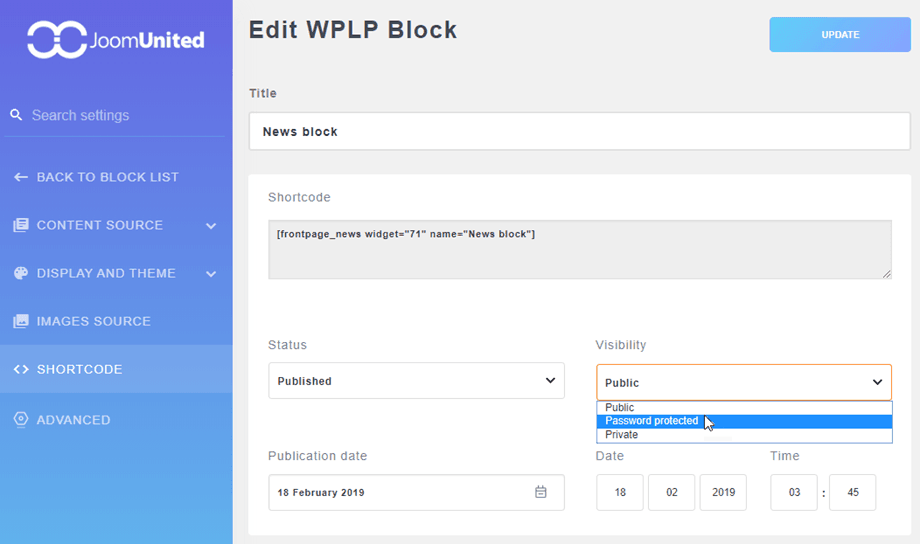The width and height of the screenshot is (920, 544).
Task: Click the News block title field
Action: (579, 131)
